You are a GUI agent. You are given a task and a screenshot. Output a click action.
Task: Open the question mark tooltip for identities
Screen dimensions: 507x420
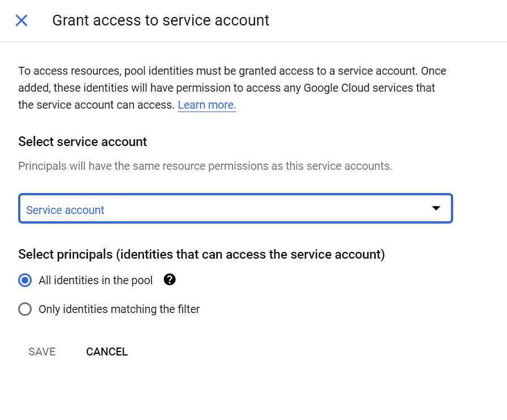[169, 280]
